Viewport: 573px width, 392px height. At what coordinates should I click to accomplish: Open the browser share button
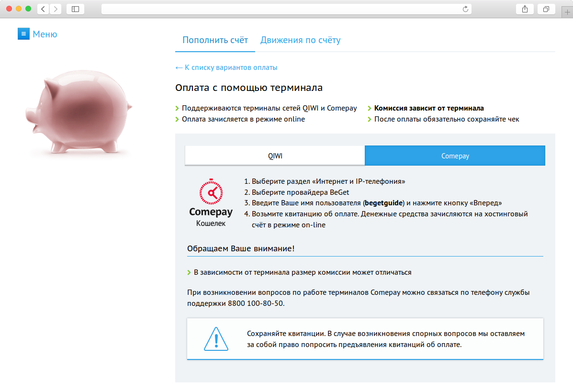click(x=525, y=9)
